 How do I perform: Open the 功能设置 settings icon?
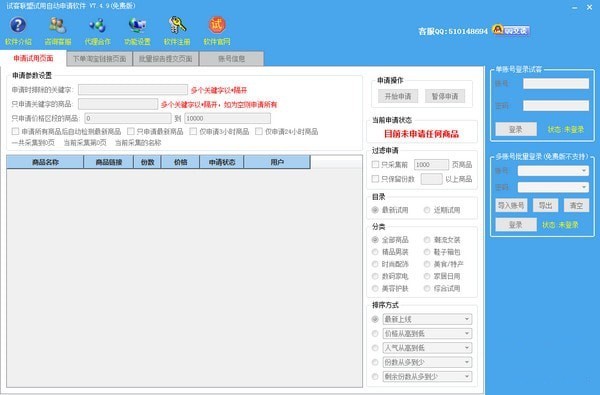tap(137, 25)
